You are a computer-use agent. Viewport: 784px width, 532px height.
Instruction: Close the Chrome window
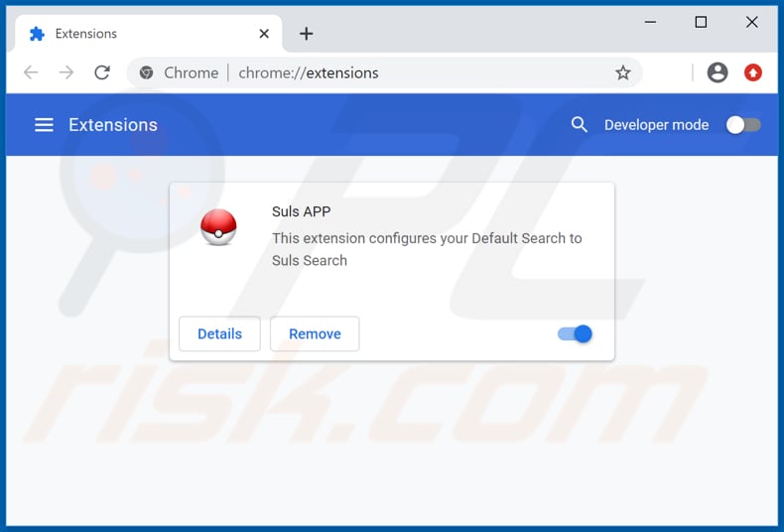[x=751, y=22]
